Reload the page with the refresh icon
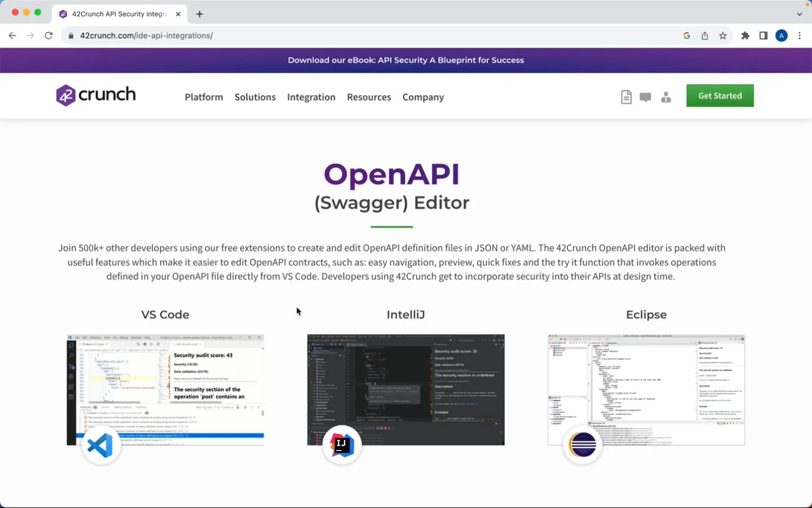The height and width of the screenshot is (508, 812). pos(48,36)
